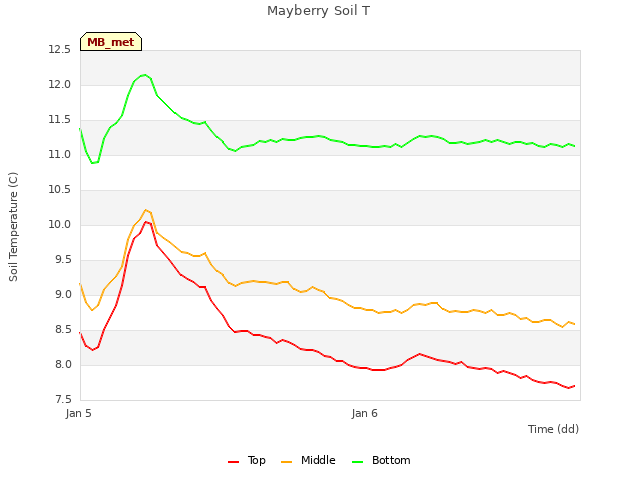This screenshot has width=640, height=480.
Task: Click the orange Middle legend color marker
Action: 287,462
